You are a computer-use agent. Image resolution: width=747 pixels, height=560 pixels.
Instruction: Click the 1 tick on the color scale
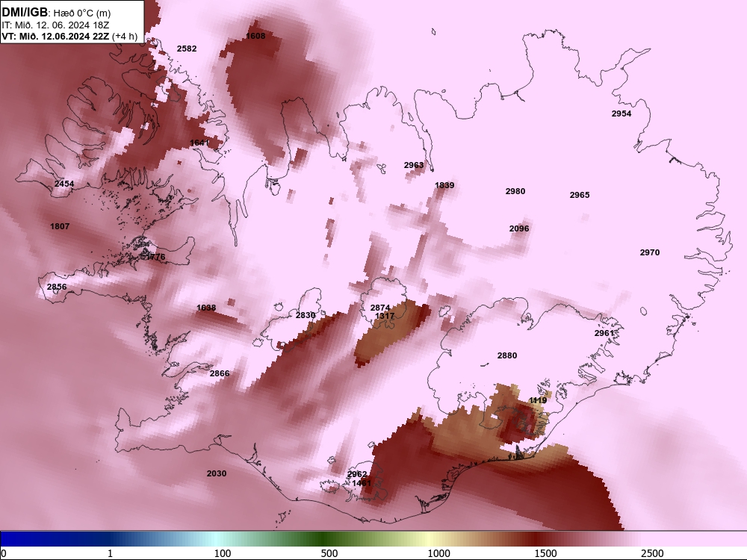[110, 553]
